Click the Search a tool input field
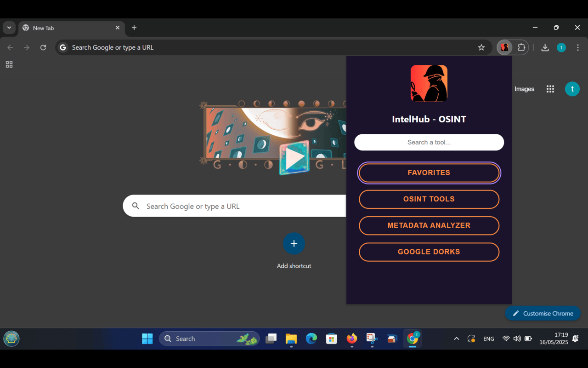 [429, 142]
